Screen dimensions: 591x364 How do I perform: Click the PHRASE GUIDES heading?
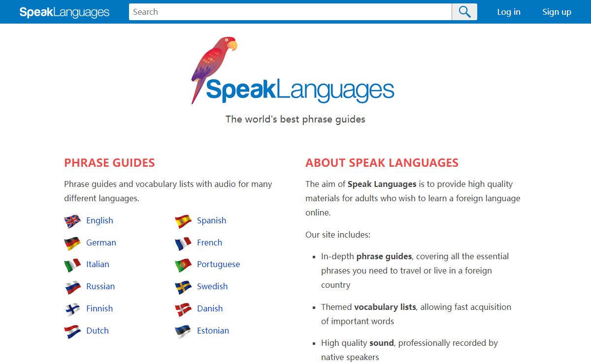point(109,163)
